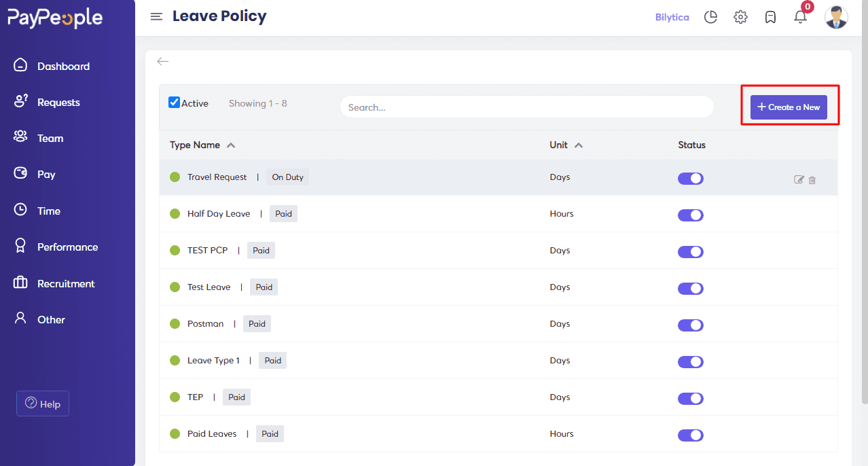The image size is (868, 466).
Task: Click the hamburger menu icon beside Leave Policy
Action: click(x=156, y=17)
